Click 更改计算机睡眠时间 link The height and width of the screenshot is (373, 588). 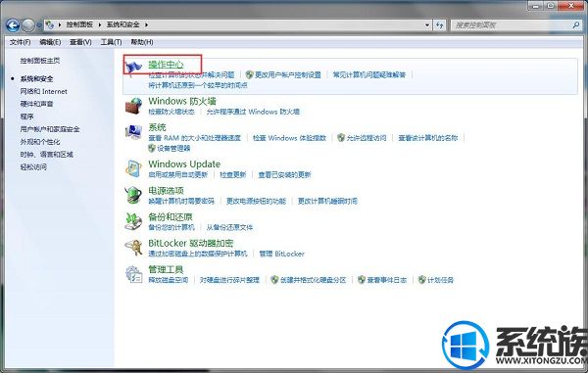click(327, 201)
